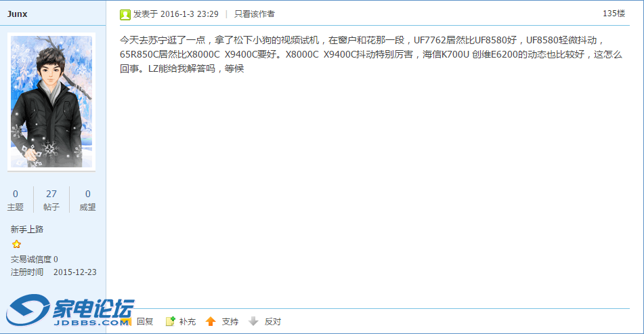Click the post body text paragraph
The height and width of the screenshot is (334, 644).
point(371,54)
